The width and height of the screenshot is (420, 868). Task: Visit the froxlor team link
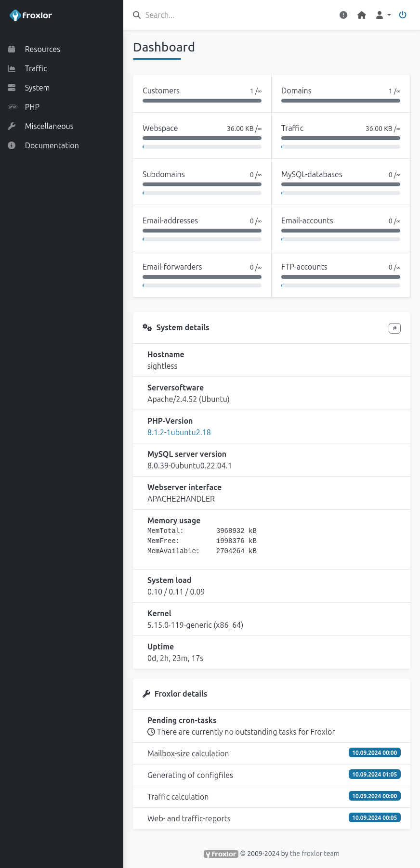315,854
